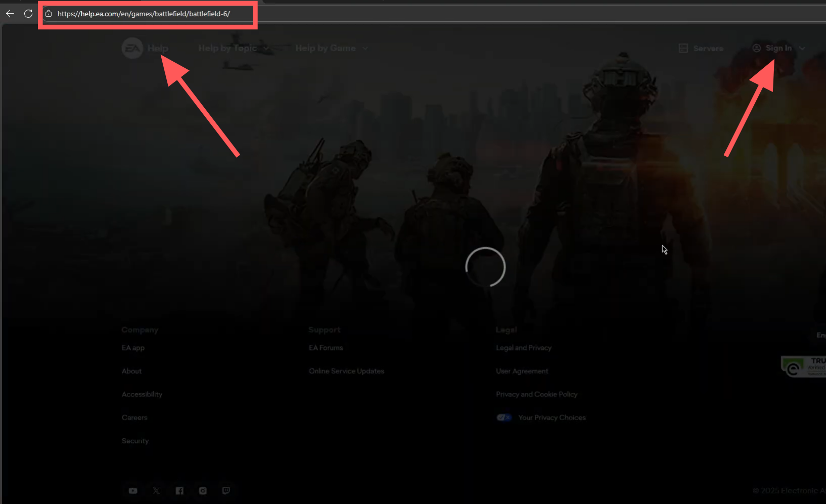Reload the page with refresh icon
This screenshot has width=826, height=504.
tap(28, 14)
